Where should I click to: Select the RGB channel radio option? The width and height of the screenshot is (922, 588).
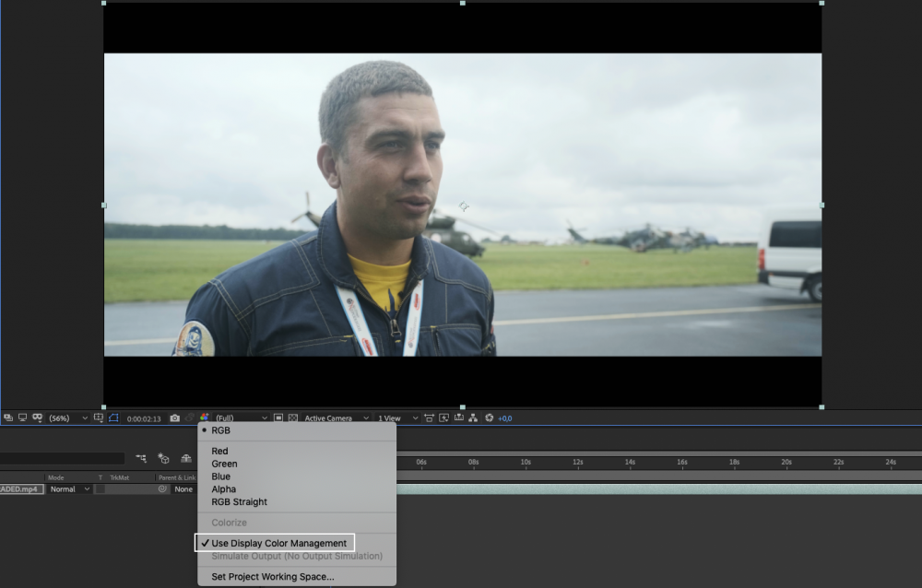[221, 430]
